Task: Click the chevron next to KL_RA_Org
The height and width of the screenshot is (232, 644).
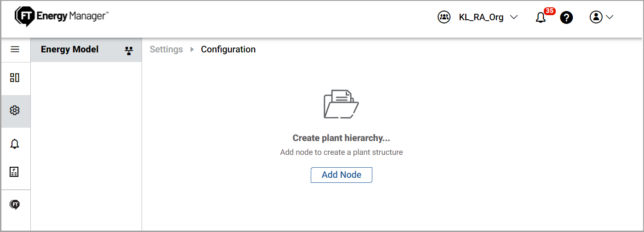Action: tap(514, 17)
